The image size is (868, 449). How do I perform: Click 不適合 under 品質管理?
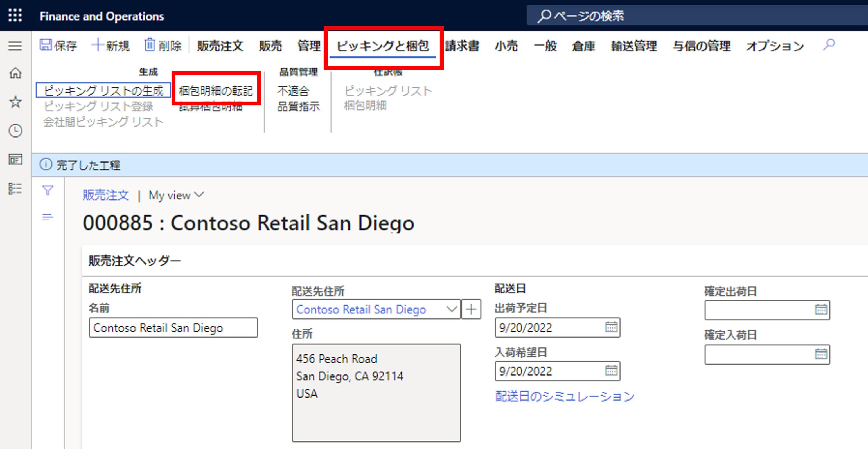pyautogui.click(x=293, y=91)
